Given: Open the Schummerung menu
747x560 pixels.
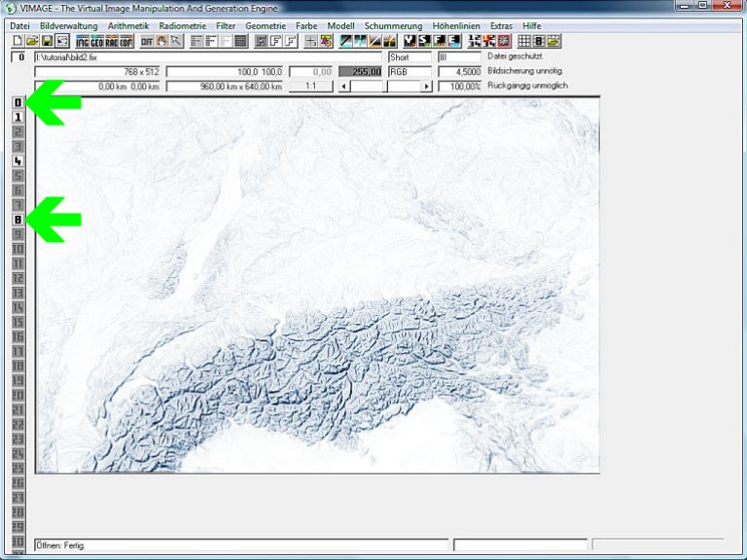Looking at the screenshot, I should pyautogui.click(x=393, y=24).
